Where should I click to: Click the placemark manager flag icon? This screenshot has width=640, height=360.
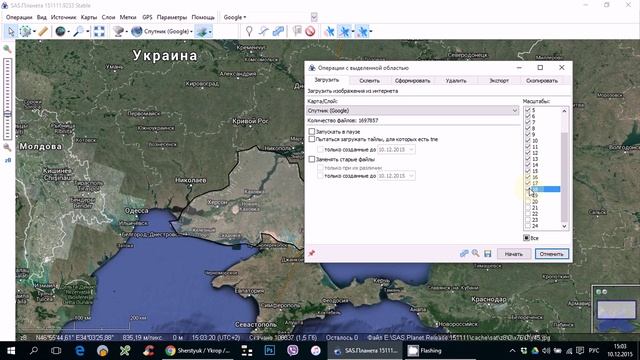tap(297, 31)
